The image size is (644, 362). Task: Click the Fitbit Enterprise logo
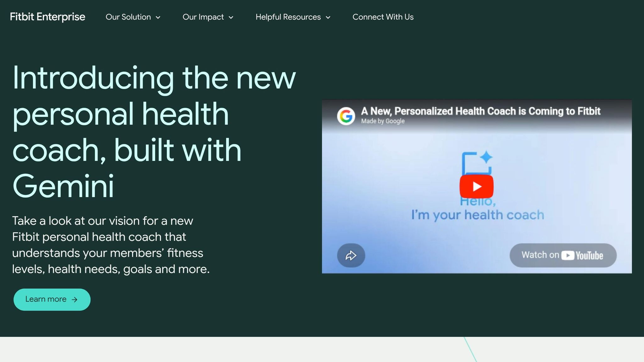point(47,17)
